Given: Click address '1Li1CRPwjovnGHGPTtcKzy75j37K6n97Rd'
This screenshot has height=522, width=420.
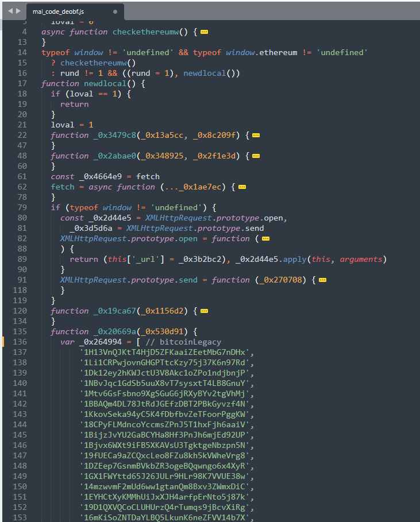Looking at the screenshot, I should 164,362.
